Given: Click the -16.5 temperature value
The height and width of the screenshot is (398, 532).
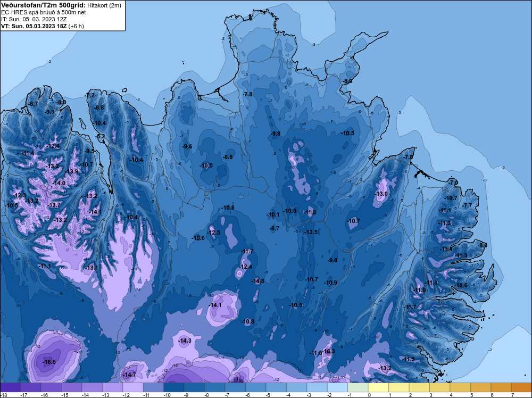Looking at the screenshot, I should point(49,362).
